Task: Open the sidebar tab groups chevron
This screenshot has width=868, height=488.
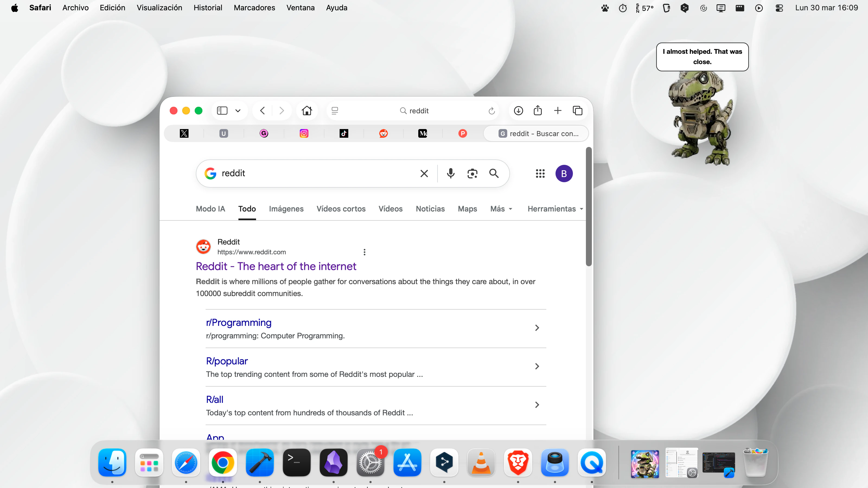Action: tap(238, 110)
